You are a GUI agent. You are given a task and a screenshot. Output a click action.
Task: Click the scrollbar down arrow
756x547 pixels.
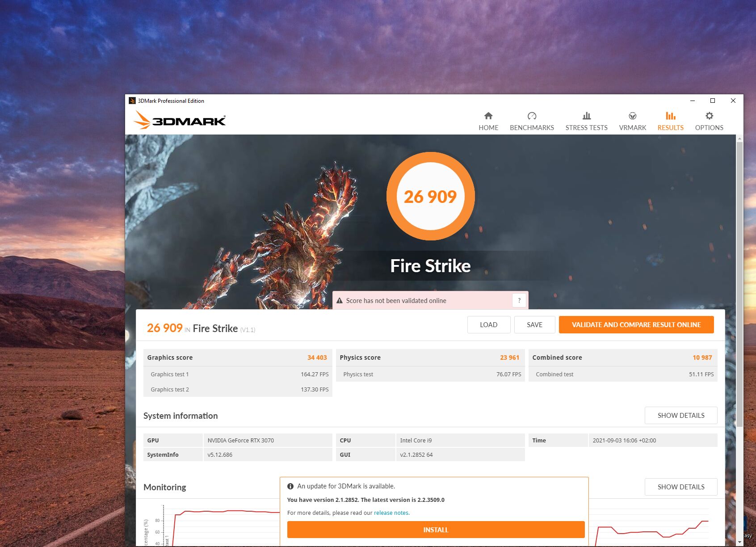(739, 542)
